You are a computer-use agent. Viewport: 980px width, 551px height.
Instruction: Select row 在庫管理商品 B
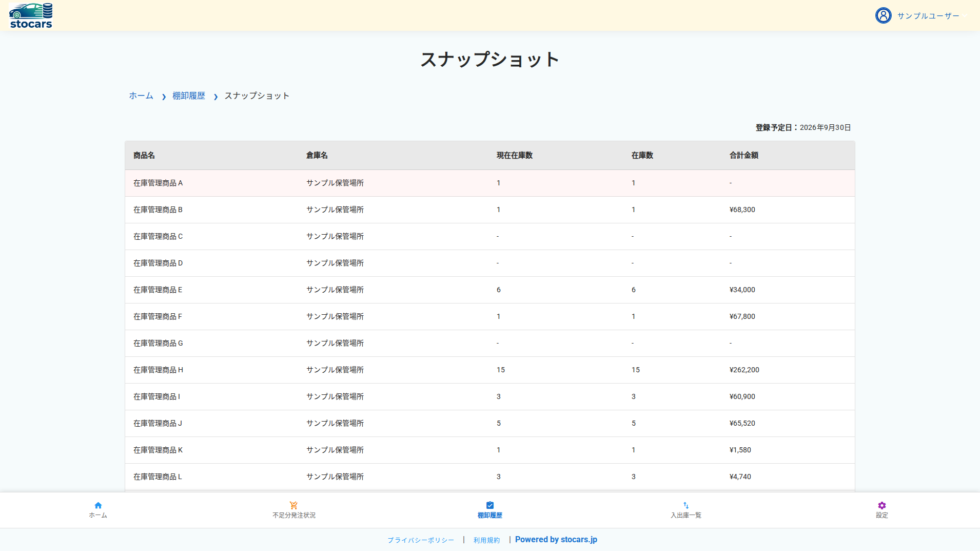(490, 210)
